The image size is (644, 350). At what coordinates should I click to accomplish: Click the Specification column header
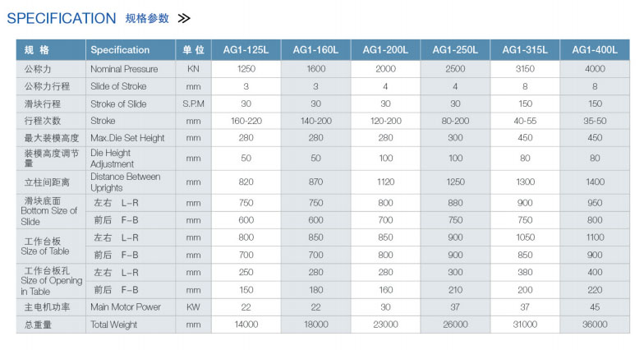pos(120,49)
